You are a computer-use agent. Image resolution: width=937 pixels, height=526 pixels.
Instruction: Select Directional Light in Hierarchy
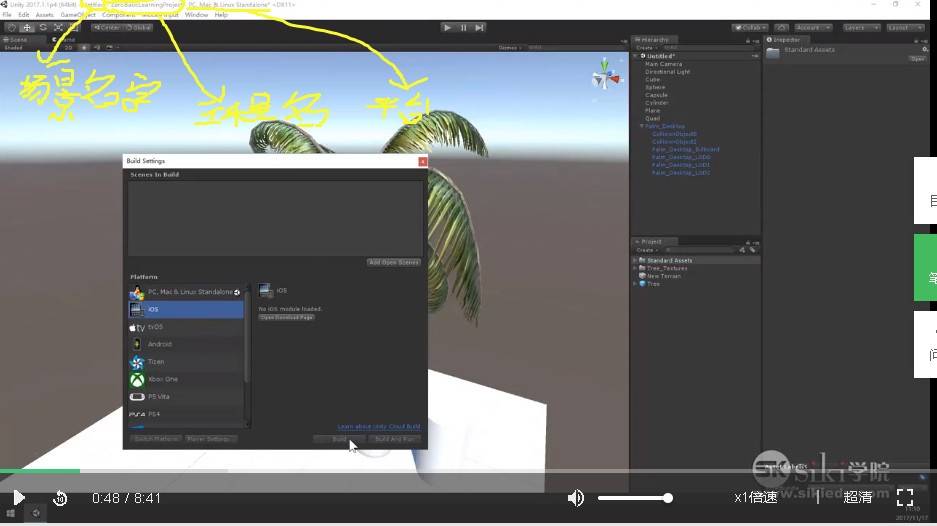[x=667, y=72]
